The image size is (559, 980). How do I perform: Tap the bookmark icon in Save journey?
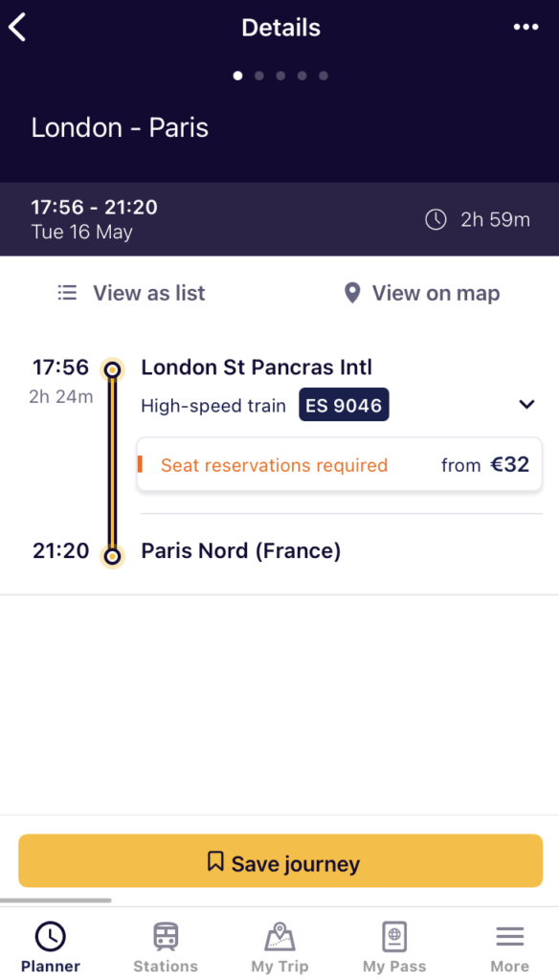click(x=215, y=862)
